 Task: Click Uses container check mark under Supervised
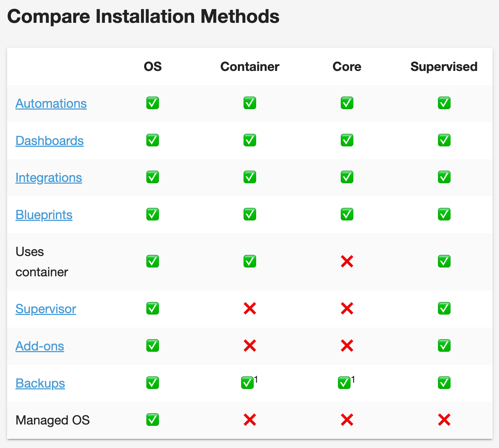tap(444, 262)
